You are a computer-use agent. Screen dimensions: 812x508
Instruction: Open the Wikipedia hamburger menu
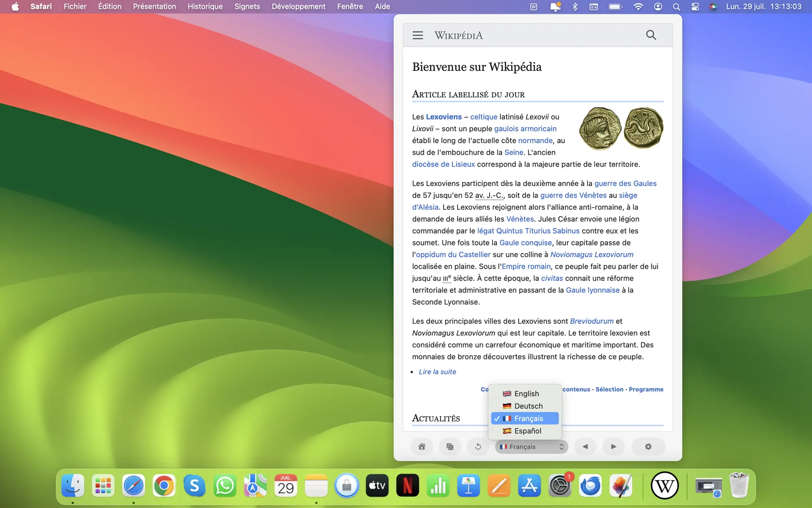[x=417, y=35]
